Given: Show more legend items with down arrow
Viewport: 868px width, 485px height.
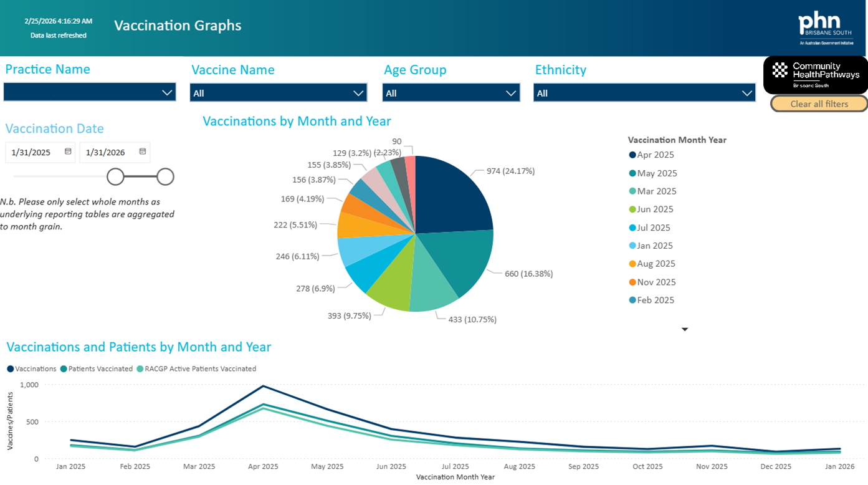Looking at the screenshot, I should [685, 329].
